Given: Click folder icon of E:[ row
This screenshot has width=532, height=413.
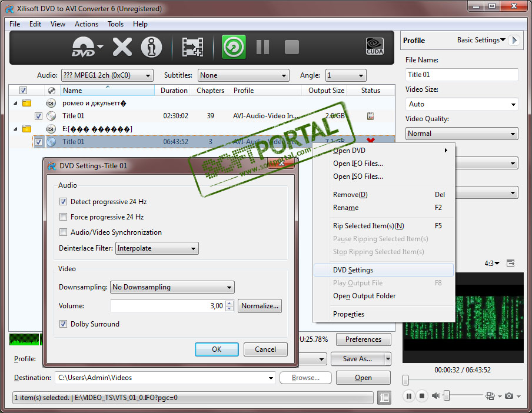Looking at the screenshot, I should pyautogui.click(x=27, y=129).
